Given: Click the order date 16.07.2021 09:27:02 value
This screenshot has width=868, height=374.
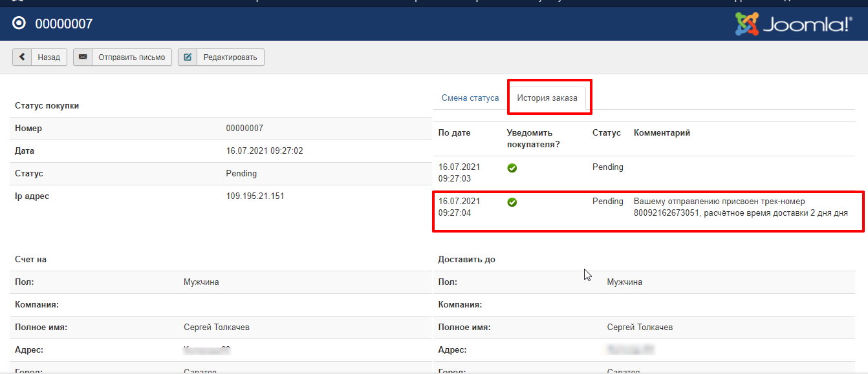Looking at the screenshot, I should point(265,151).
